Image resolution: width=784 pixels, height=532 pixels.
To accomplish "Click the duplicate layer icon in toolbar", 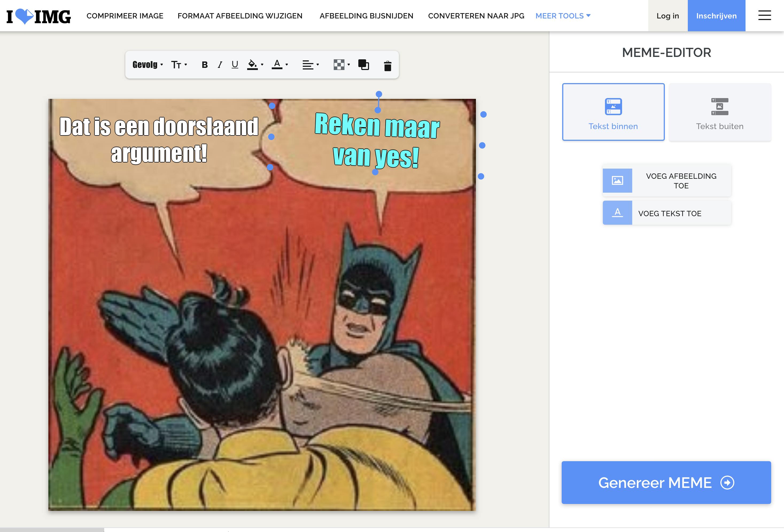I will click(363, 64).
